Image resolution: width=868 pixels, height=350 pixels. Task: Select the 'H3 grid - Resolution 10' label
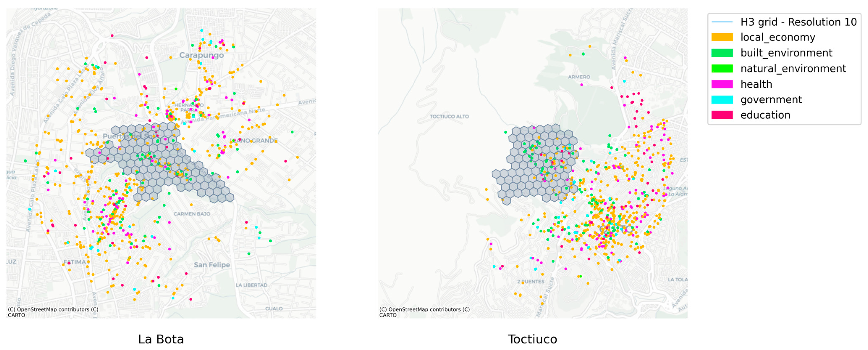798,22
